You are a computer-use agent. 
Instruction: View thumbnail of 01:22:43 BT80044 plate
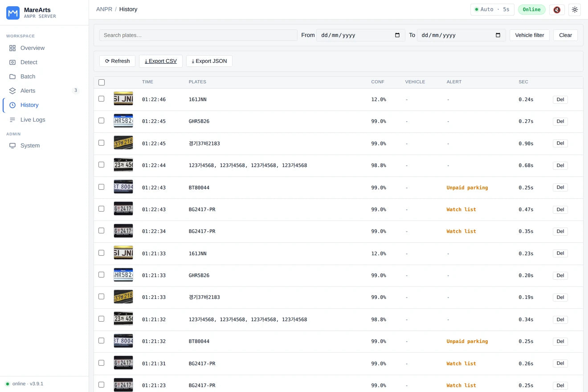tap(123, 187)
